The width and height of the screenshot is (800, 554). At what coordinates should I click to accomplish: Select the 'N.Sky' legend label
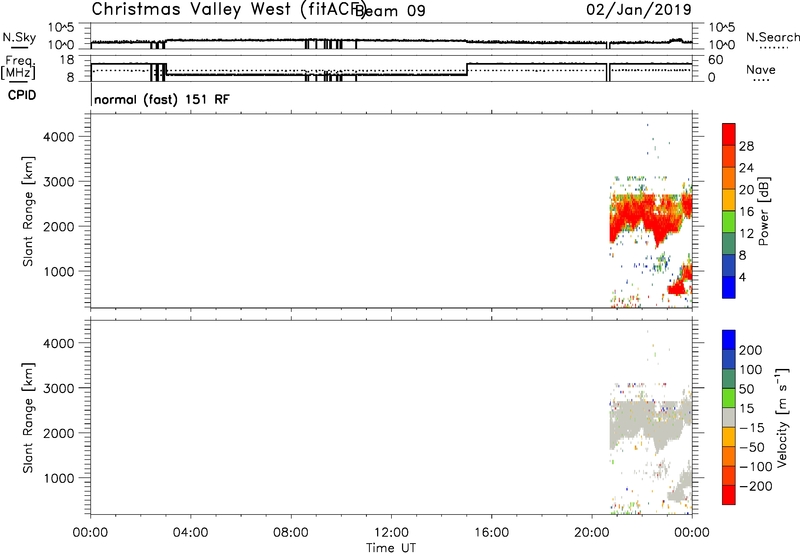[19, 37]
